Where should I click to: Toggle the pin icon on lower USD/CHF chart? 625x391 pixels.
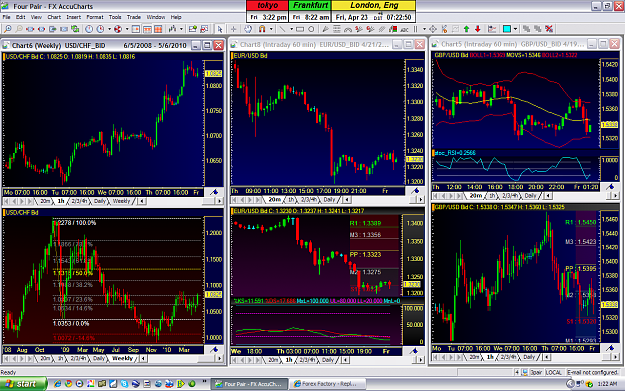pyautogui.click(x=214, y=350)
